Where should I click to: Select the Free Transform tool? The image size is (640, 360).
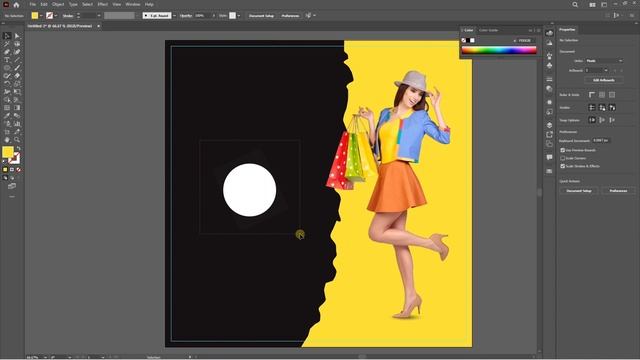(x=17, y=92)
